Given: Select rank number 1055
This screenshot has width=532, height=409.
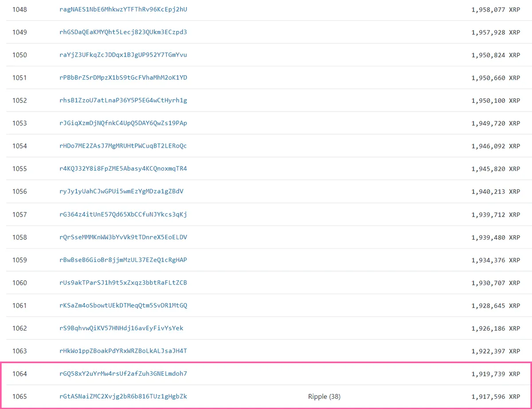Looking at the screenshot, I should click(20, 169).
